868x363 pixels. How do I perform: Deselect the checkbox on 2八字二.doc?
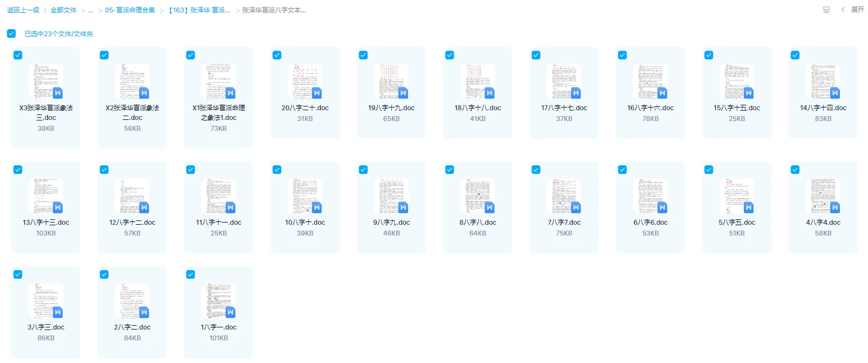click(104, 274)
